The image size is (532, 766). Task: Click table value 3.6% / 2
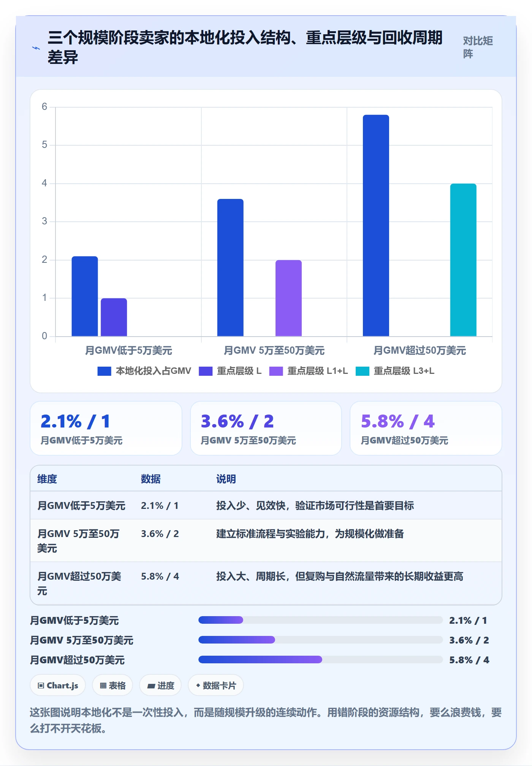(160, 534)
